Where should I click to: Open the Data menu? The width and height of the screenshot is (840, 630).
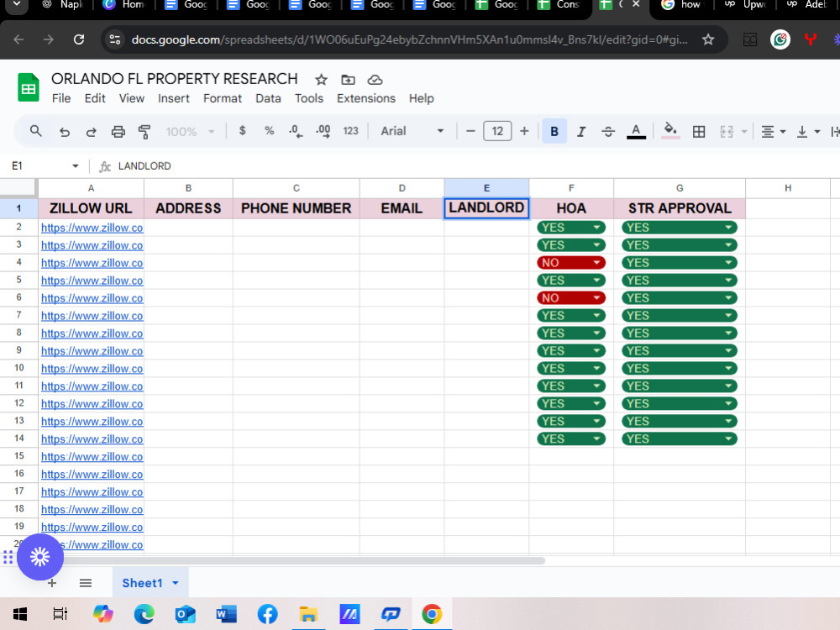pyautogui.click(x=268, y=98)
